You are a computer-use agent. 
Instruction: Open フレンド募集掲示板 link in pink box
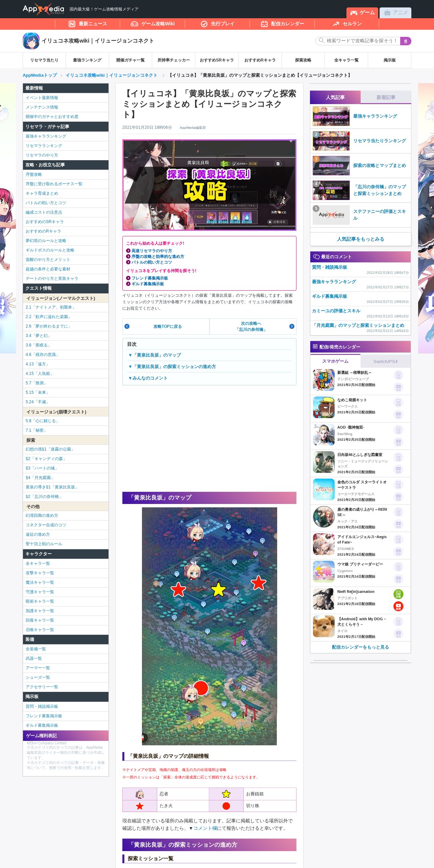point(149,278)
